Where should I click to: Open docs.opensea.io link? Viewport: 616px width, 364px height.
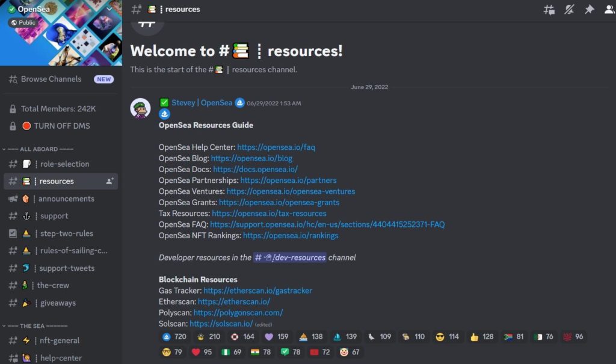[255, 169]
